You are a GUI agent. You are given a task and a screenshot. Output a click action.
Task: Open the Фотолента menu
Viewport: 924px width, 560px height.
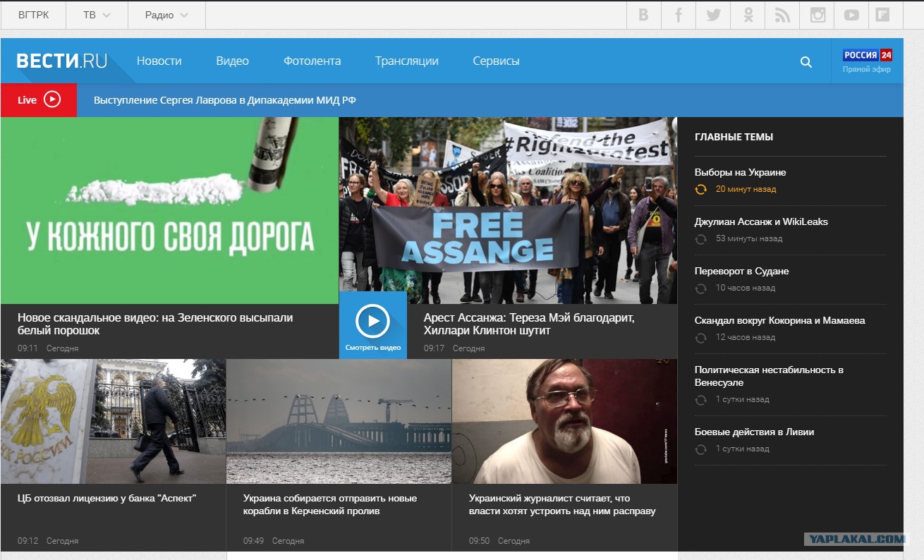coord(312,61)
